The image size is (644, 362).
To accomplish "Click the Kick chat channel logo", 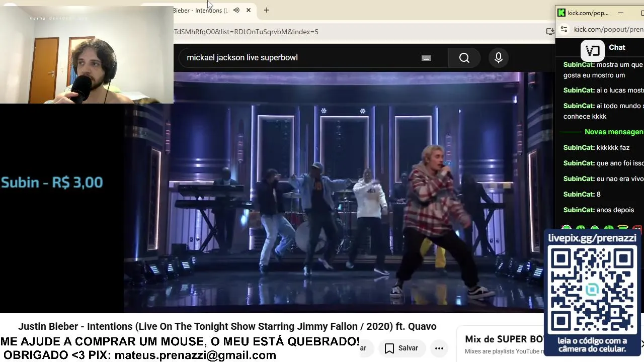I will point(593,50).
